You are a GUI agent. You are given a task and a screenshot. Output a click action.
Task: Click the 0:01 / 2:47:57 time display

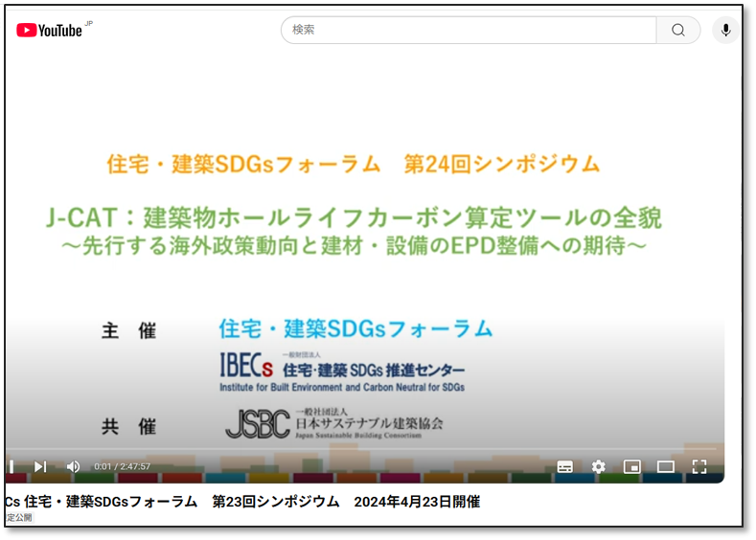(x=122, y=466)
